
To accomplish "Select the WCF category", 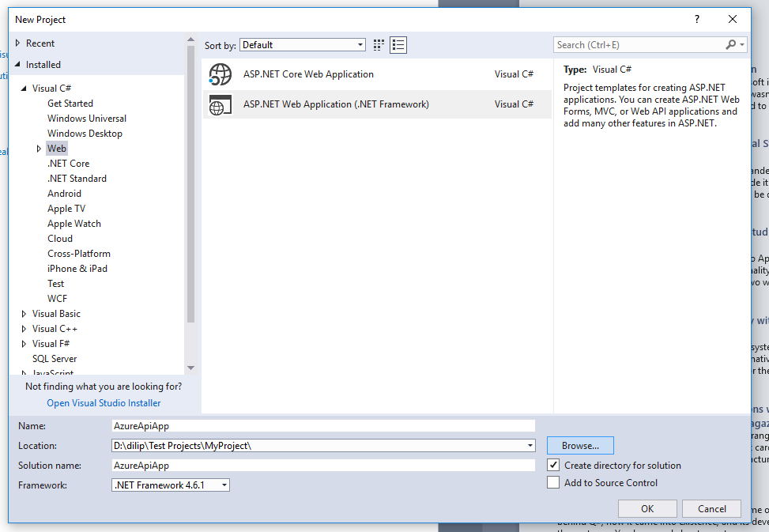I will (x=57, y=299).
